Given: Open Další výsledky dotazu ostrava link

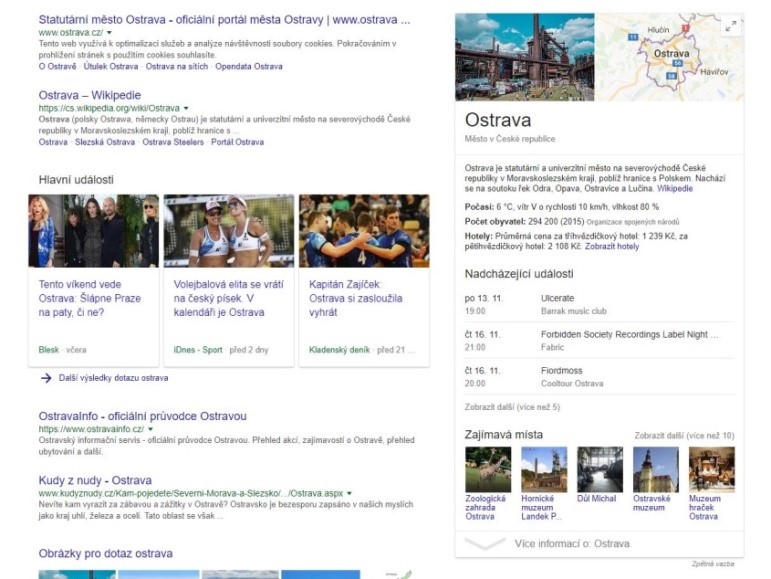Looking at the screenshot, I should pos(114,378).
